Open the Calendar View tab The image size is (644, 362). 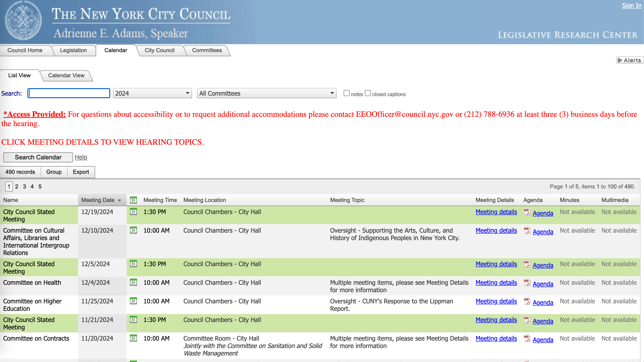pyautogui.click(x=66, y=75)
